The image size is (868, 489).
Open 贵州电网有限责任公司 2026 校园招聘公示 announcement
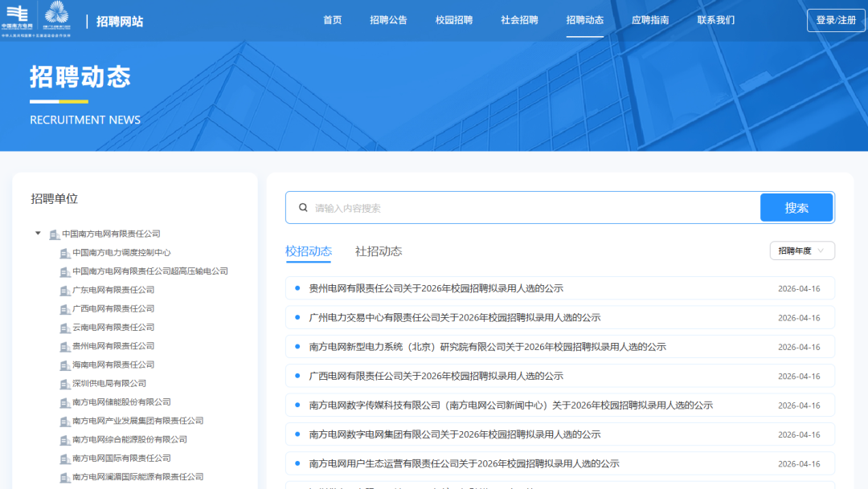point(559,288)
